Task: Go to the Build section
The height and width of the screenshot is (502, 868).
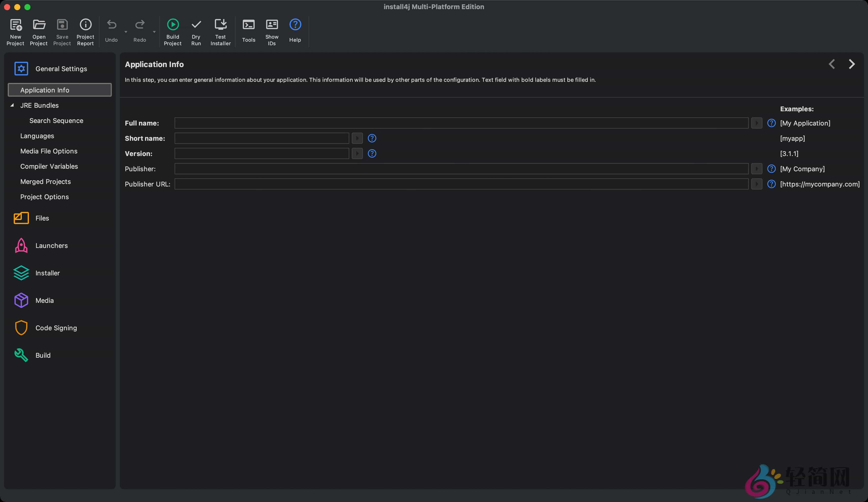Action: (x=32, y=355)
